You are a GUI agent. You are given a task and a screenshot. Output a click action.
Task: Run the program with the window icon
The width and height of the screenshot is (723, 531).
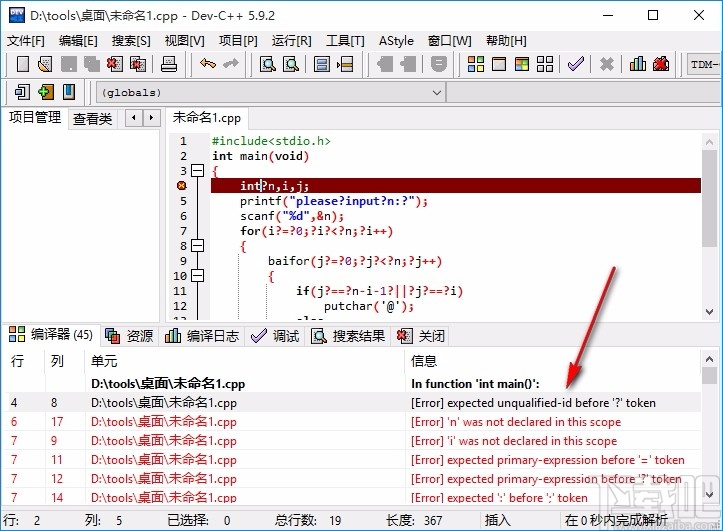coord(498,64)
